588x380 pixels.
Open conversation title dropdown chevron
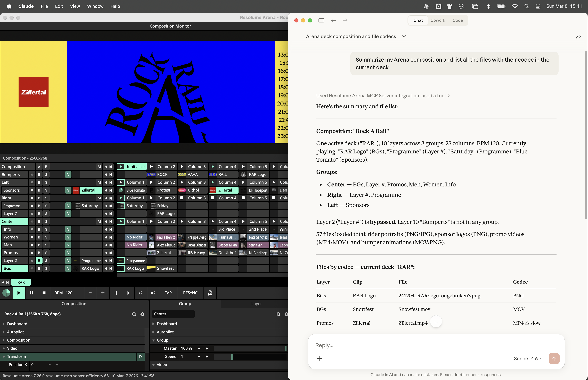click(404, 37)
